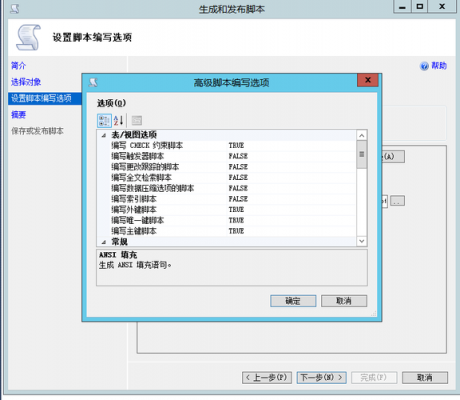
Task: Click the partially hidden (A) advanced button
Action: point(393,156)
